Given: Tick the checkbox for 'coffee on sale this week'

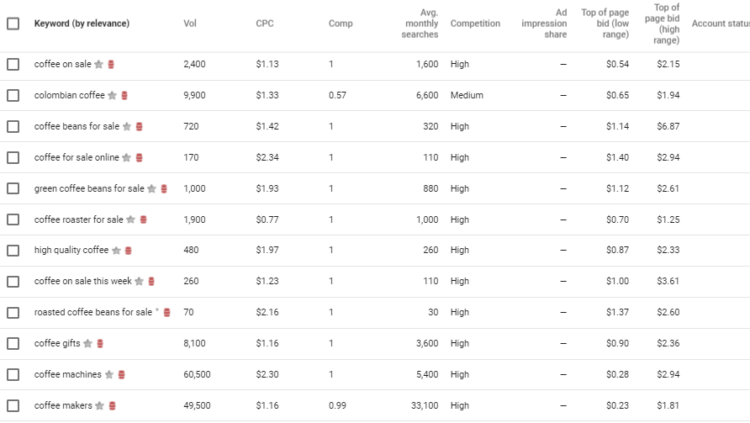Looking at the screenshot, I should pyautogui.click(x=13, y=282).
